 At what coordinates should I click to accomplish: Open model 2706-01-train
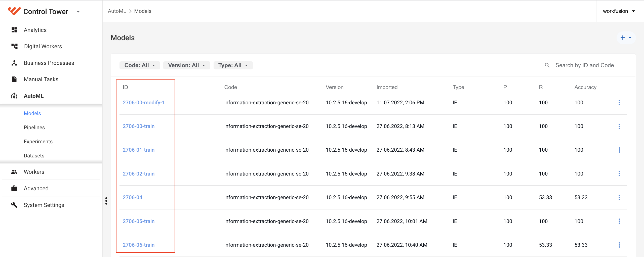(x=139, y=150)
